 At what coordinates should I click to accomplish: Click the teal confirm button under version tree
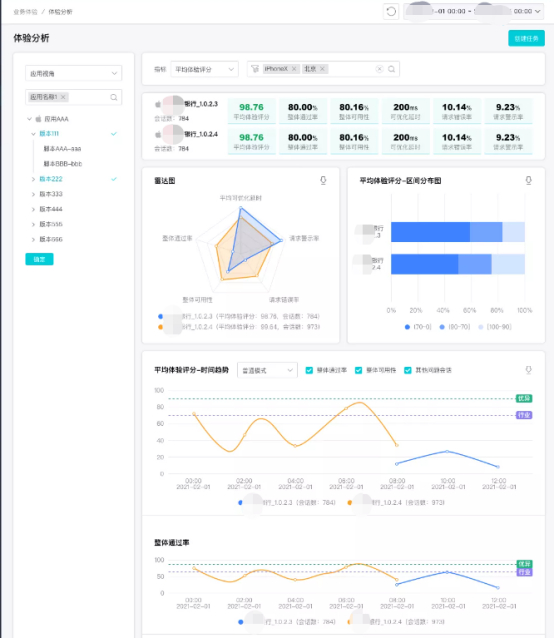[x=39, y=259]
